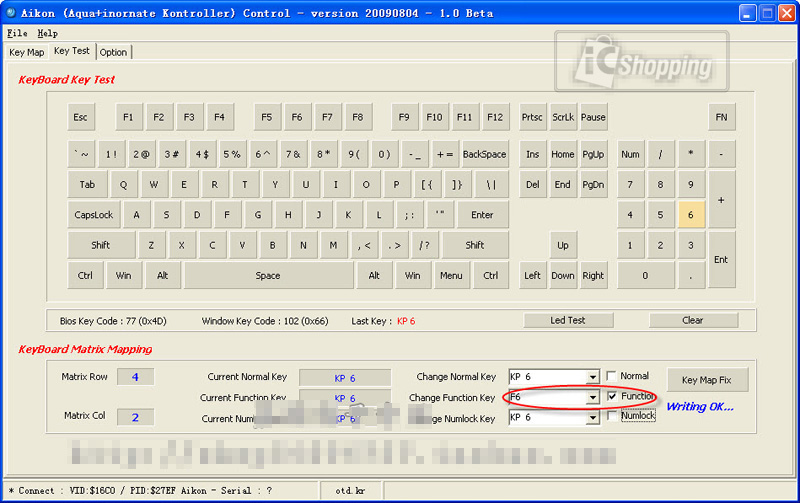Screen dimensions: 800x503
Task: Uncheck the Function checkbox
Action: coord(612,397)
